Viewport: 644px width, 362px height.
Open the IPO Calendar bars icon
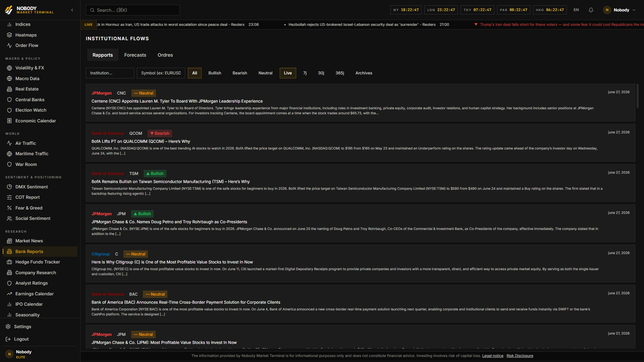tap(9, 304)
